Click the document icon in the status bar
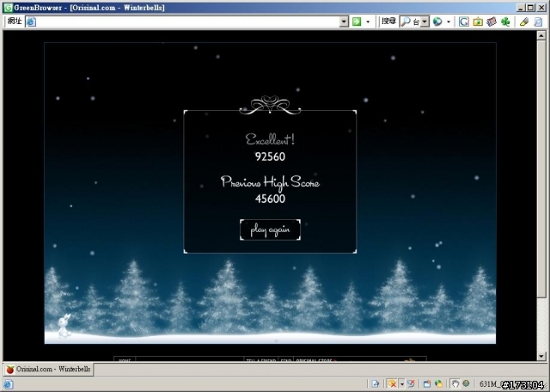This screenshot has height=392, width=550. click(376, 384)
